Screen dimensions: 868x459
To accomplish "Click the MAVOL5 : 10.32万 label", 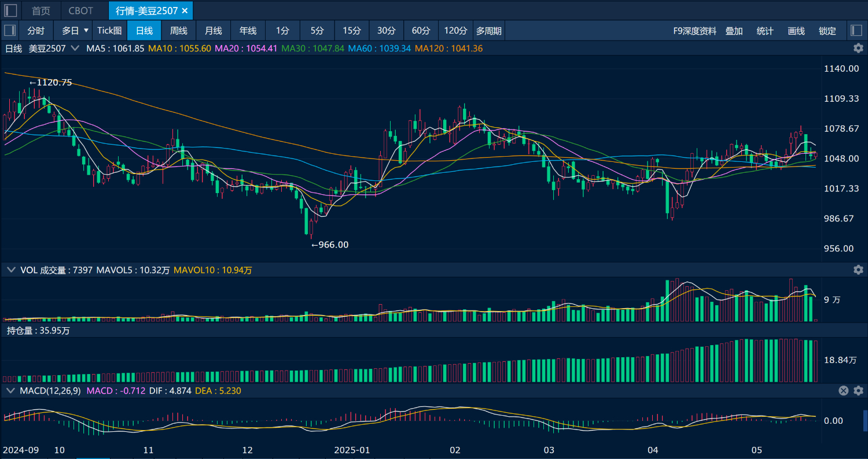I will pos(134,270).
